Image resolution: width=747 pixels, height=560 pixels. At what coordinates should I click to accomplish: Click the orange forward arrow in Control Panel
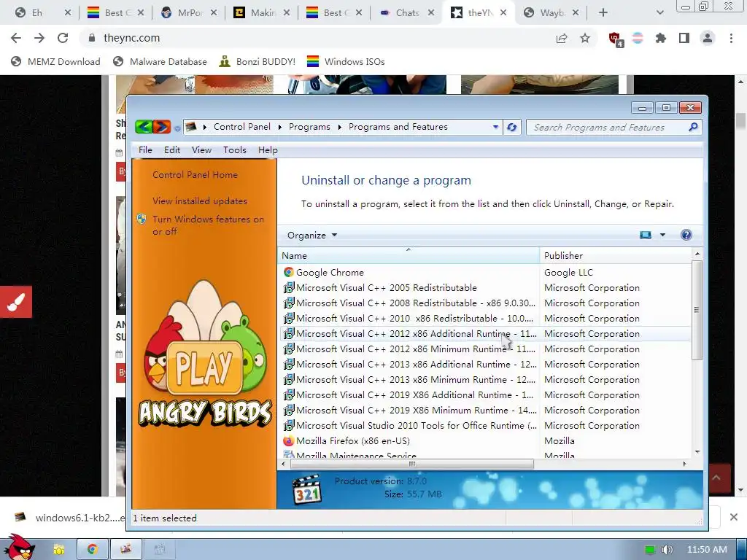[162, 127]
